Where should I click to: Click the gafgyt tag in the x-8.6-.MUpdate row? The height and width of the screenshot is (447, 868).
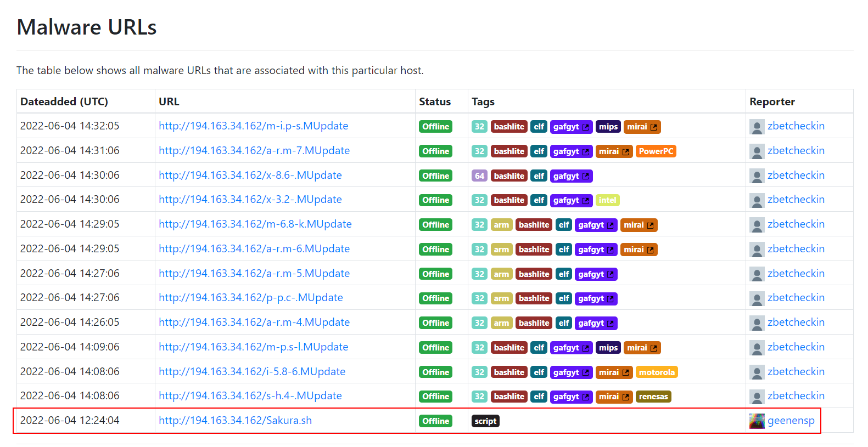(x=571, y=176)
